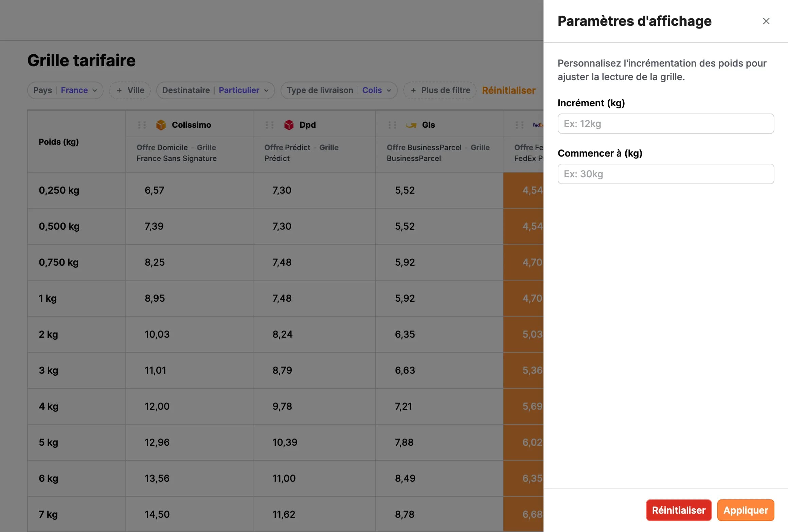
Task: Add a Ville filter
Action: click(x=130, y=90)
